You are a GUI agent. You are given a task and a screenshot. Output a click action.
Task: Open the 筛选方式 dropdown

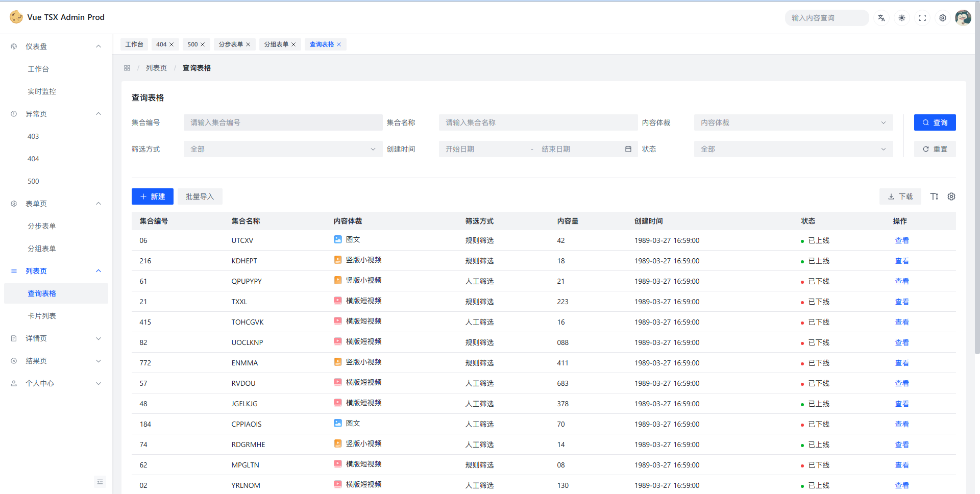(283, 149)
